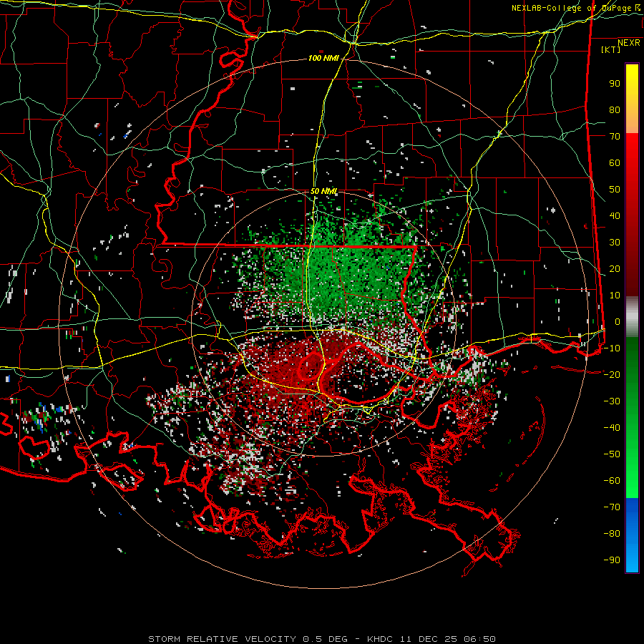Click the 50 value on the velocity scale
Viewport: 644px width, 644px height.
coord(615,190)
